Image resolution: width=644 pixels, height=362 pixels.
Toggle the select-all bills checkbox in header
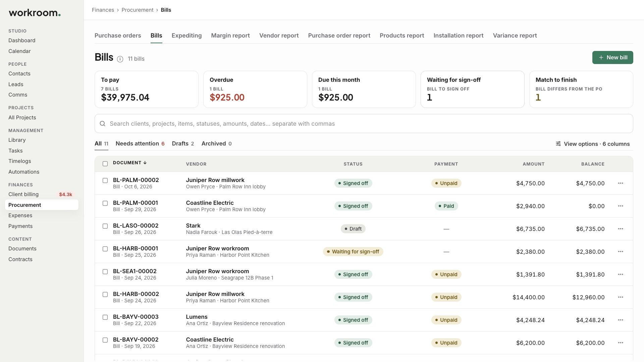point(105,164)
